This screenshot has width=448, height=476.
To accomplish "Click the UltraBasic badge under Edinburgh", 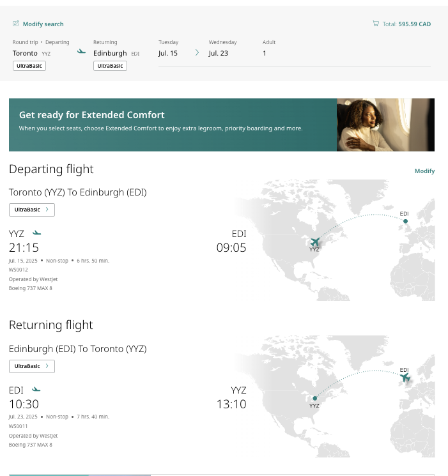I will [x=110, y=66].
